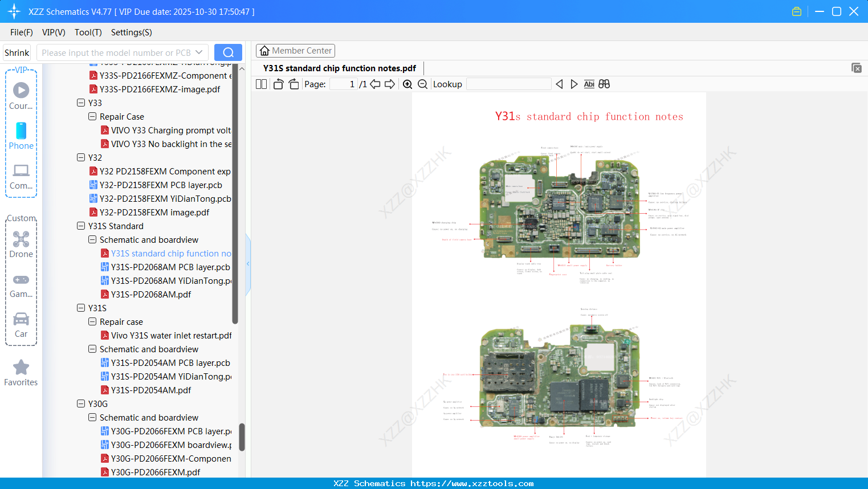
Task: Open the Member Center
Action: tap(295, 50)
